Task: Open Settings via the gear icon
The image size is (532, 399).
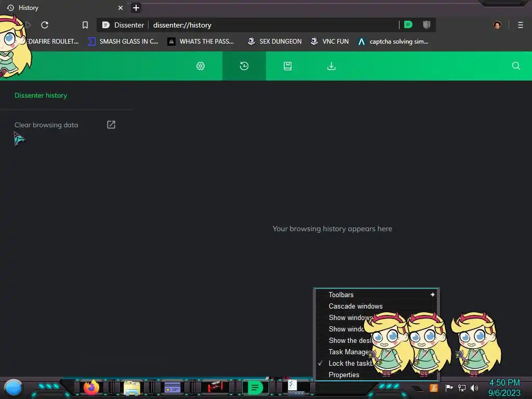Action: coord(201,66)
